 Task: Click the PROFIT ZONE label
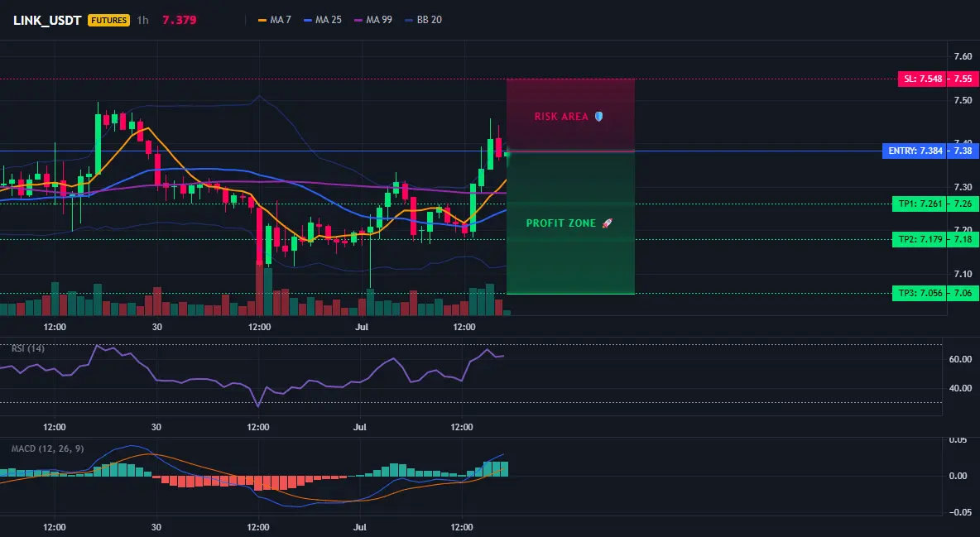click(560, 223)
